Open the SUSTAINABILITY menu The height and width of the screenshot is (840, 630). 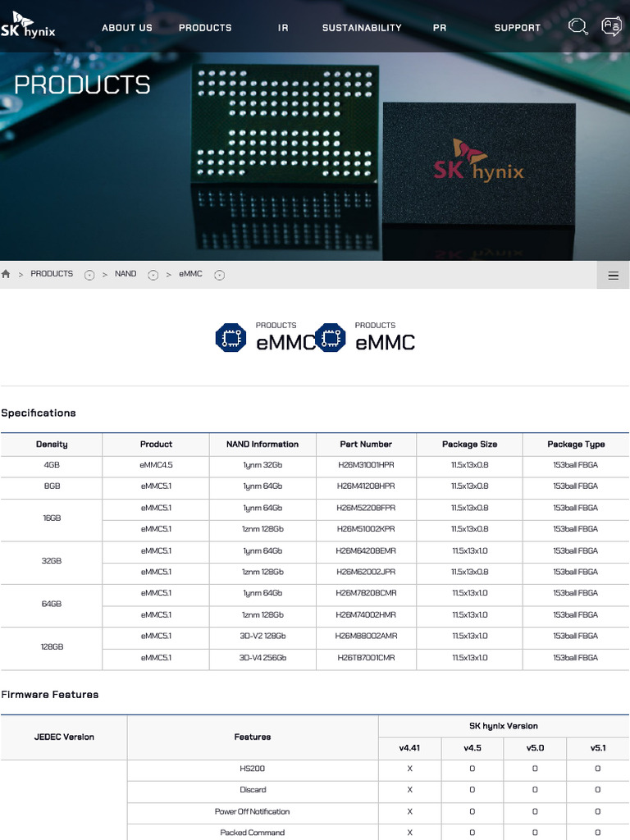(362, 28)
